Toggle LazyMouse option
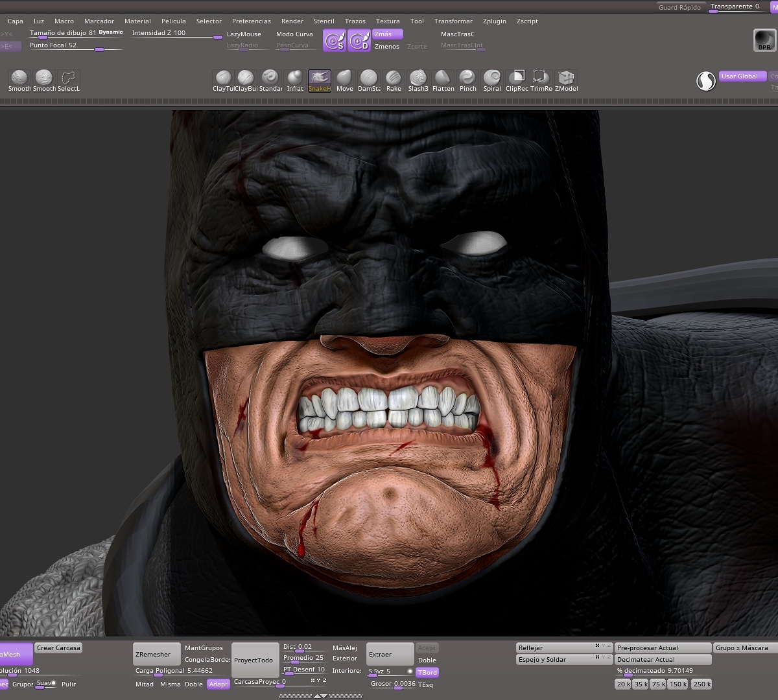This screenshot has width=778, height=700. pos(244,34)
